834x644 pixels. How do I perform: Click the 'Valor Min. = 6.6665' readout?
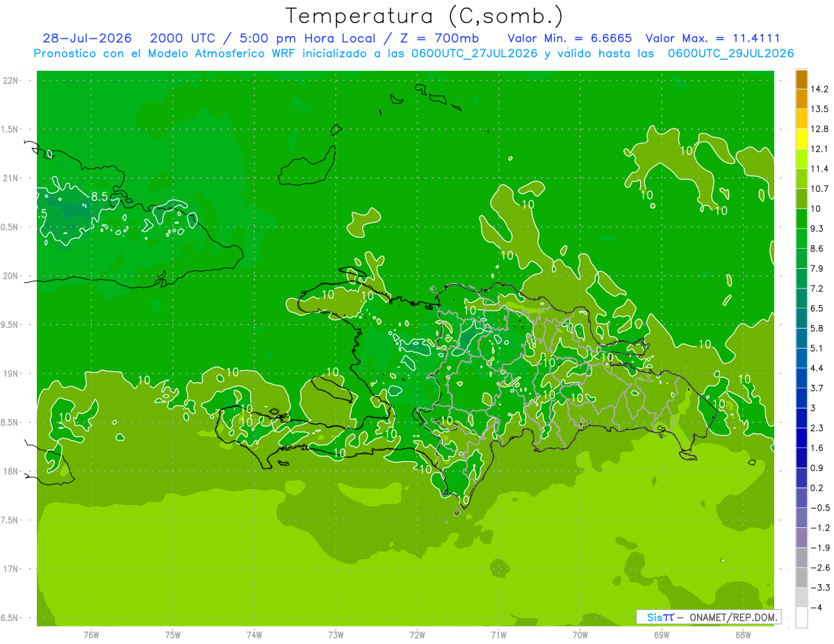point(570,38)
